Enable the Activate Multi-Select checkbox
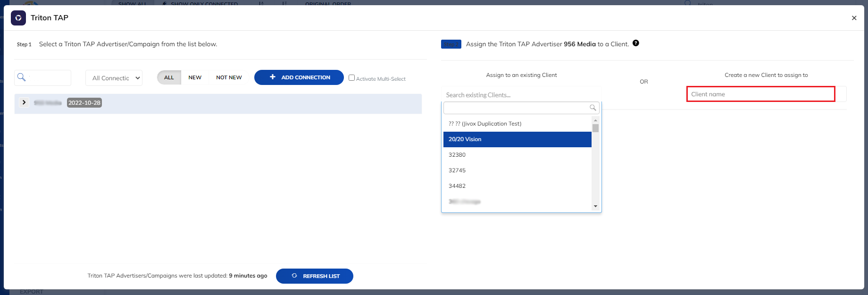Screen dimensions: 868x295 click(x=351, y=78)
